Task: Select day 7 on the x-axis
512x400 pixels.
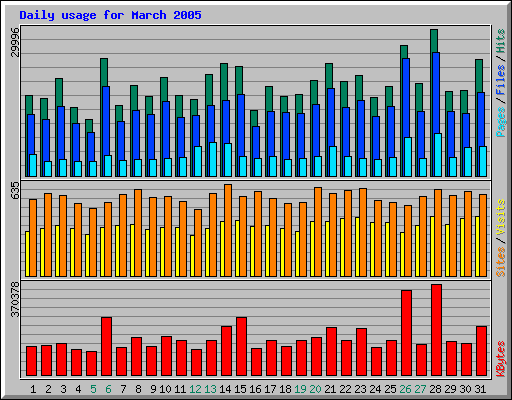Action: [123, 389]
